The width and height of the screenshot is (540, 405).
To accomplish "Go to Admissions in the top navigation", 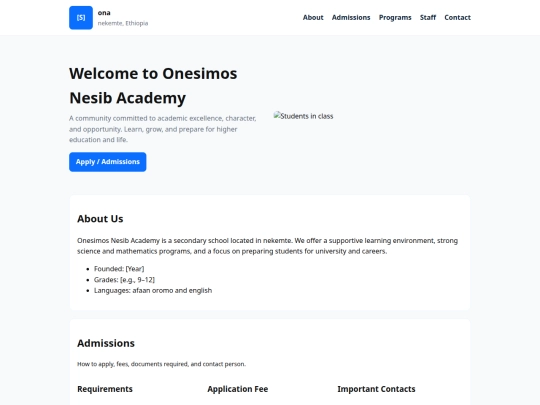I will [x=351, y=18].
